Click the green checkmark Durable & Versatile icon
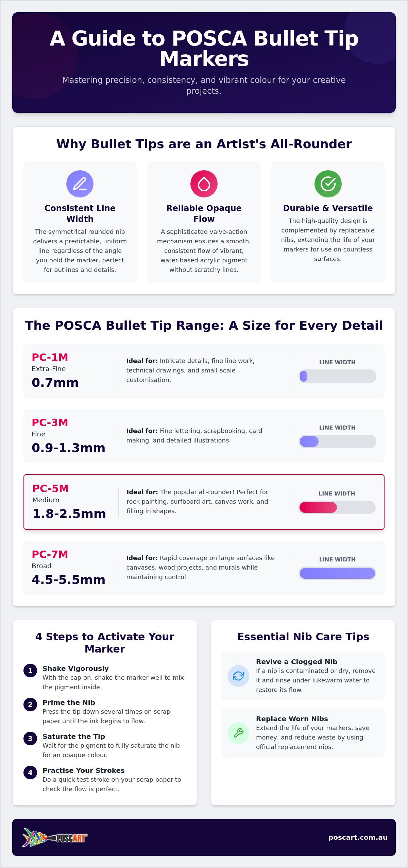The image size is (408, 868). point(328,184)
